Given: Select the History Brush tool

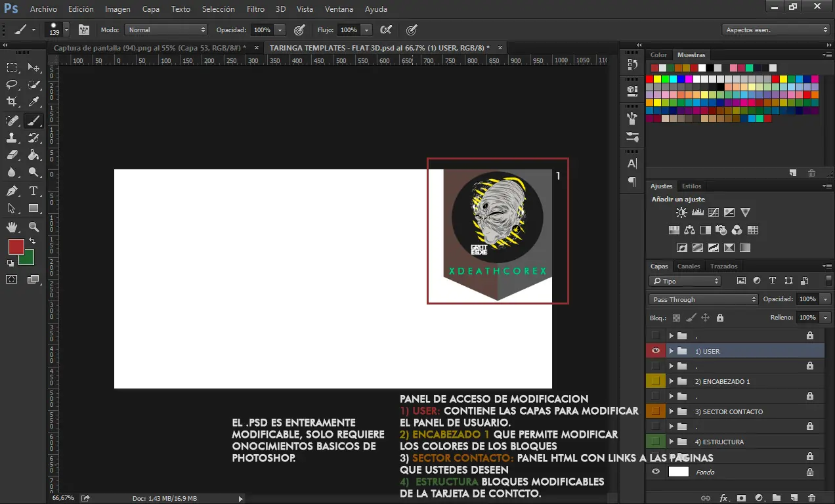Looking at the screenshot, I should click(33, 138).
